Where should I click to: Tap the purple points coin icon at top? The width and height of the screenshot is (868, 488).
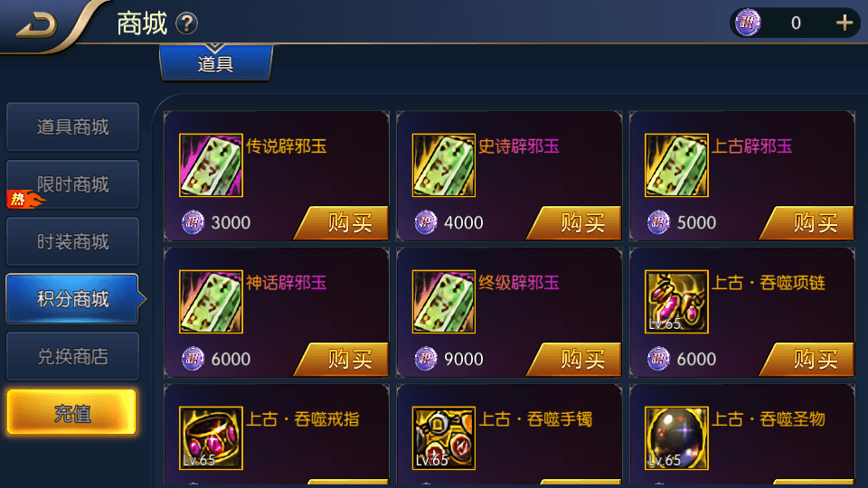coord(748,23)
